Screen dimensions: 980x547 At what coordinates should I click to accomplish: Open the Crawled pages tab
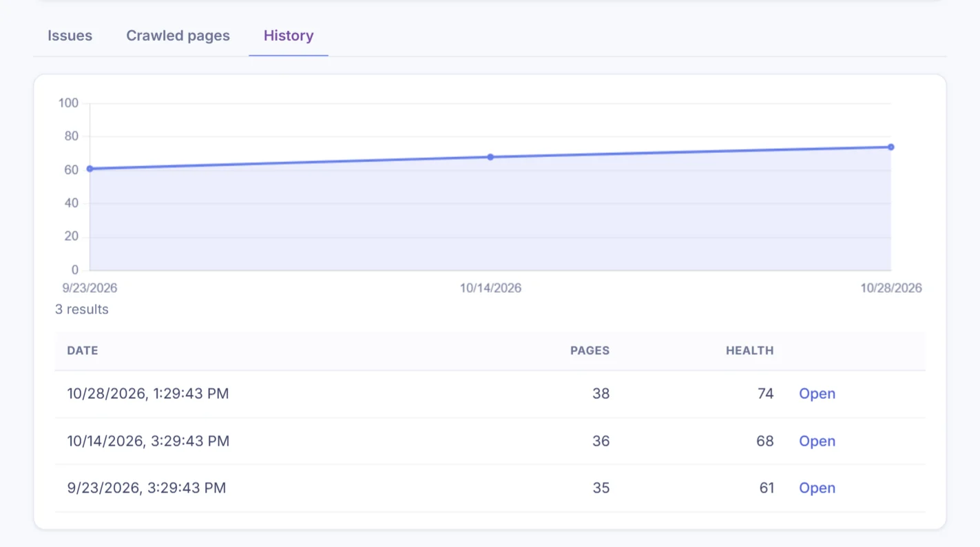178,36
